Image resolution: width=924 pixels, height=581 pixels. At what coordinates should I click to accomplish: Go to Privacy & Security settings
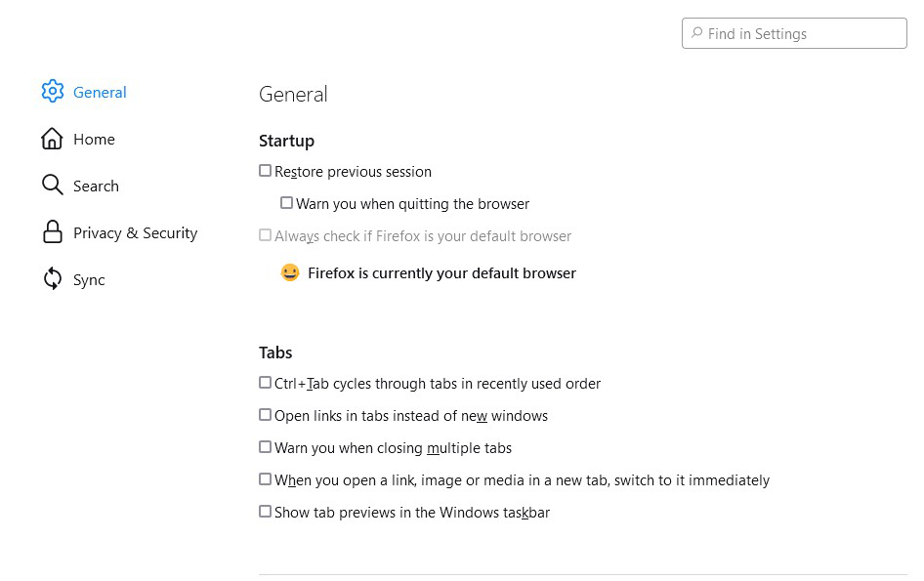(135, 233)
